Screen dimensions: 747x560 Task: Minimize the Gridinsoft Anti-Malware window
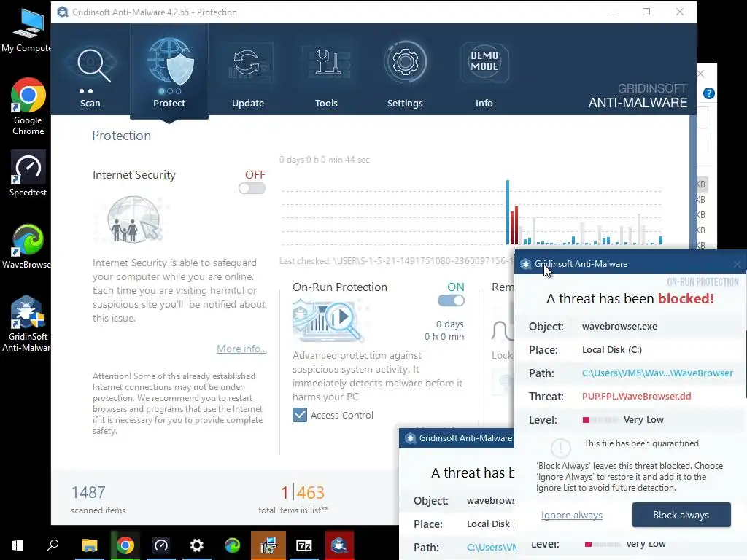[613, 12]
